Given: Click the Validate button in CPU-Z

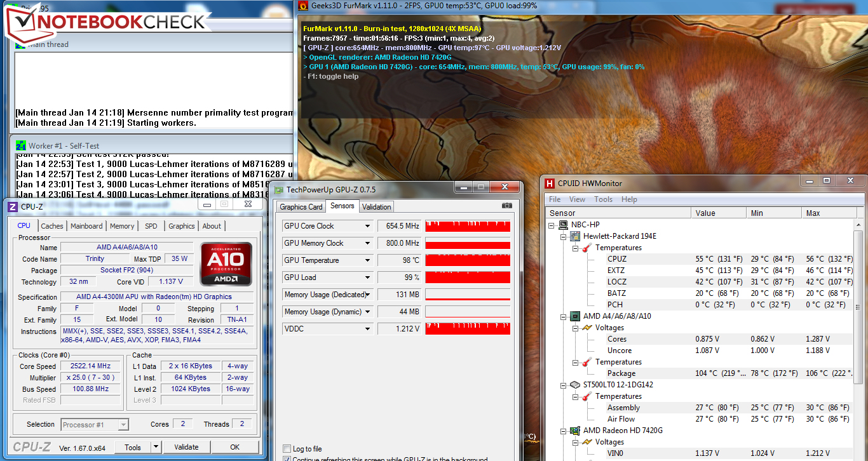Looking at the screenshot, I should [186, 447].
